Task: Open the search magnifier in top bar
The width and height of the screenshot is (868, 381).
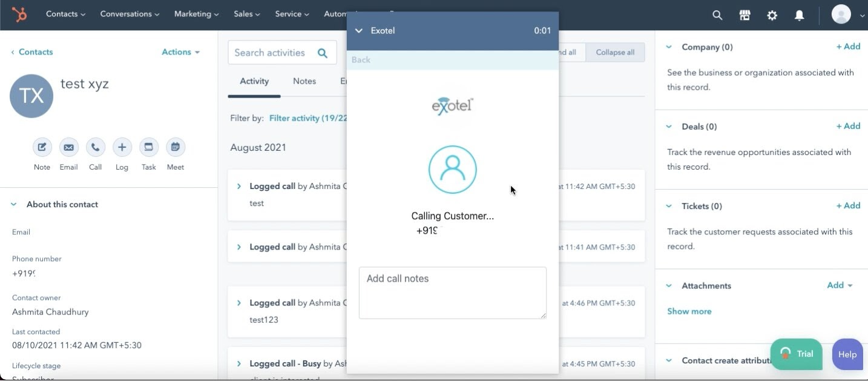Action: pos(717,15)
